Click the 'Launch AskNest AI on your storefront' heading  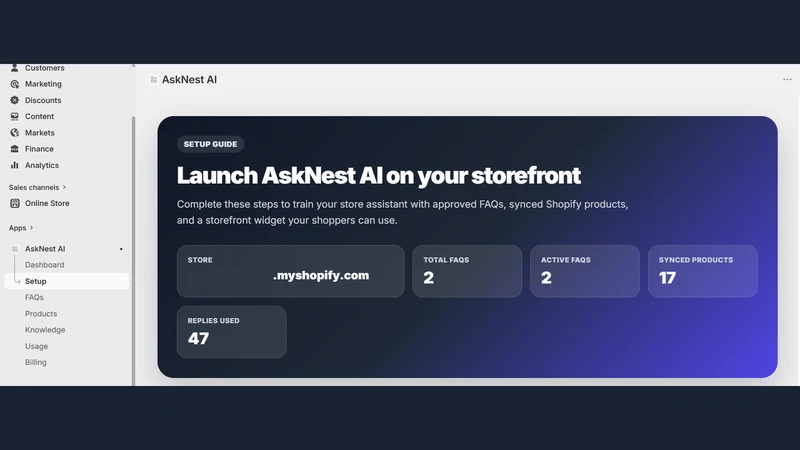[379, 176]
